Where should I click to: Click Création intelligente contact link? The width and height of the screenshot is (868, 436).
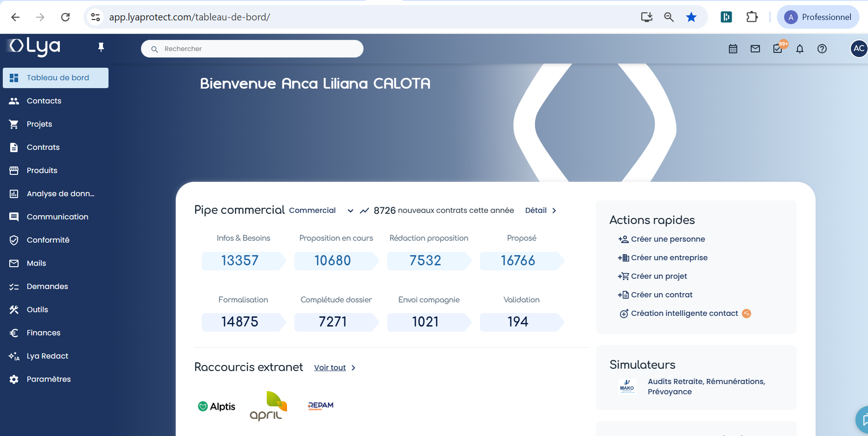click(684, 314)
